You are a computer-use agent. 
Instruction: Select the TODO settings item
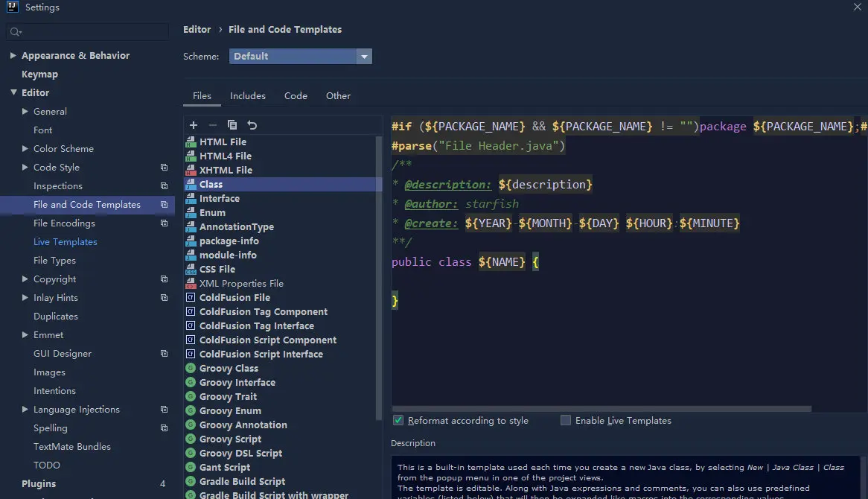click(46, 465)
